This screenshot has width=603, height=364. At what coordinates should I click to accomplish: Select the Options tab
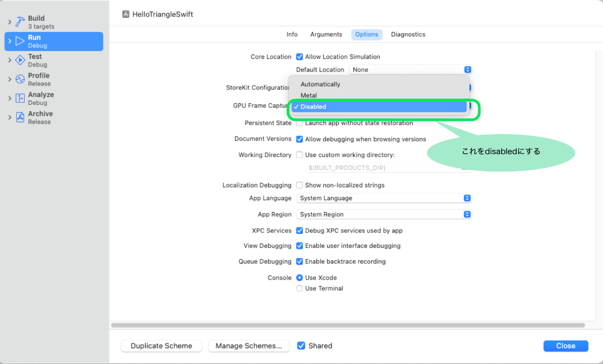(367, 34)
